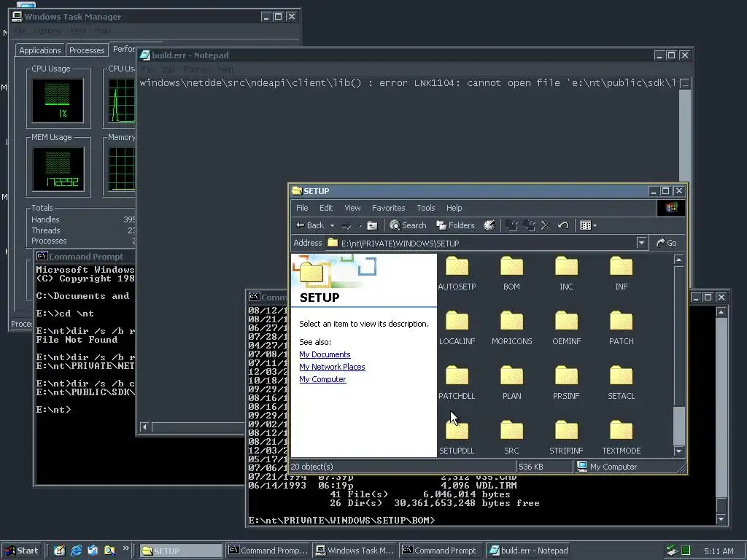The image size is (747, 560).
Task: Click the Search toolbar button
Action: tap(408, 226)
